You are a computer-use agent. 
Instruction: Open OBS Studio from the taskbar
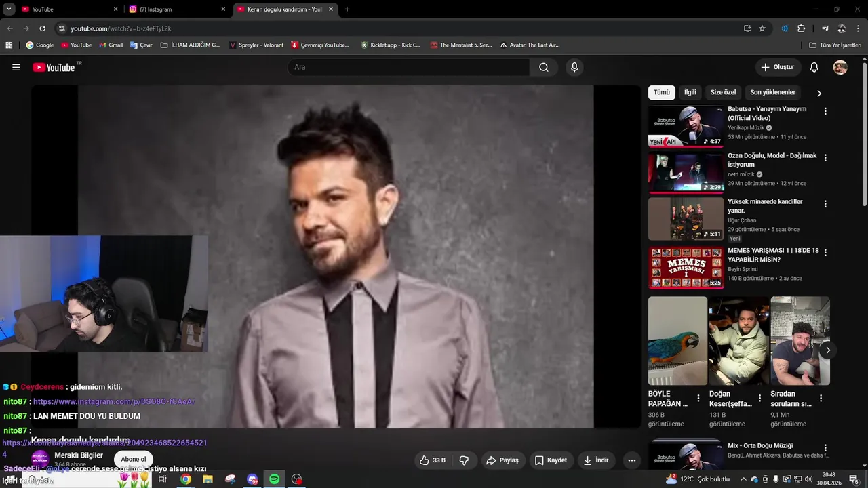point(296,479)
